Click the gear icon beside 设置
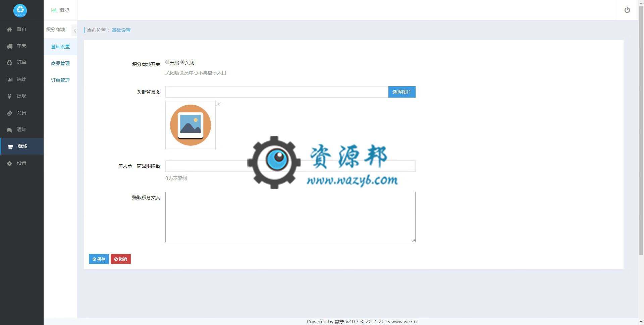 (x=9, y=163)
